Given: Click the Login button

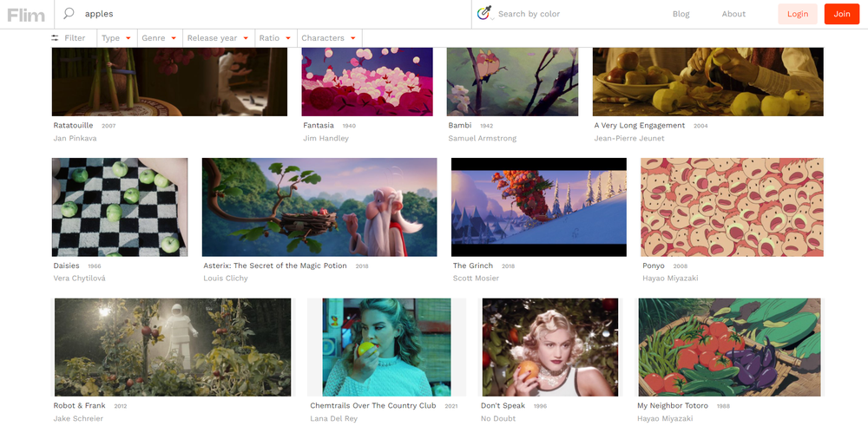Looking at the screenshot, I should pyautogui.click(x=797, y=14).
